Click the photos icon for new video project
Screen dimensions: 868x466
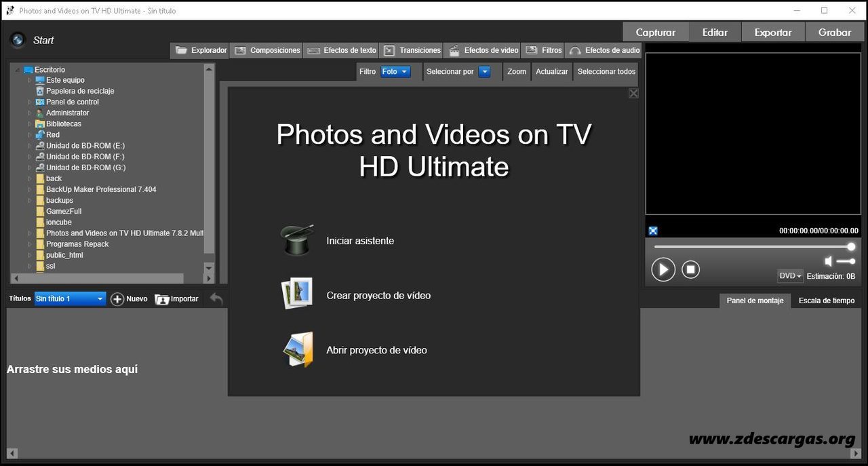[x=297, y=294]
